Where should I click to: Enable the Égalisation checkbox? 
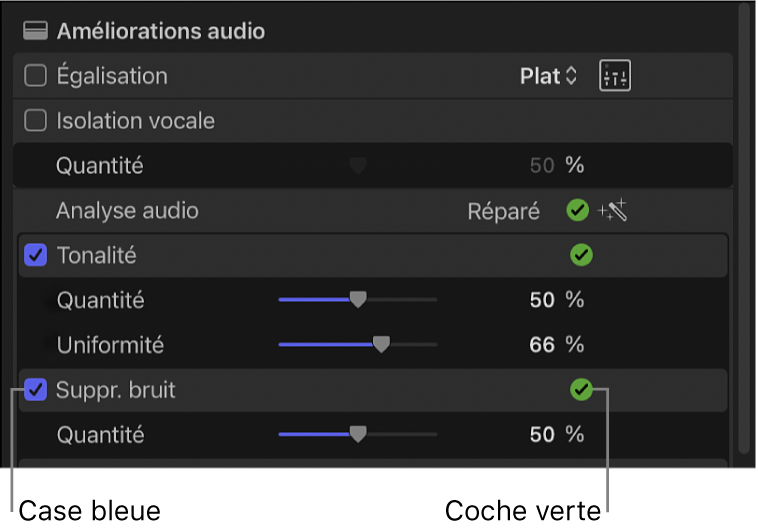click(36, 76)
